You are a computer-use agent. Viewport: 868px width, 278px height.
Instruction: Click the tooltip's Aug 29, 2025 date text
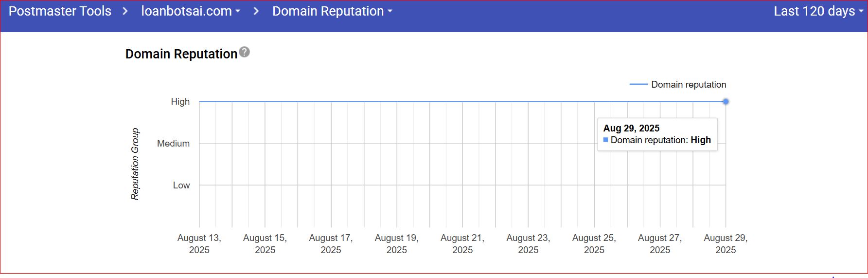tap(631, 128)
